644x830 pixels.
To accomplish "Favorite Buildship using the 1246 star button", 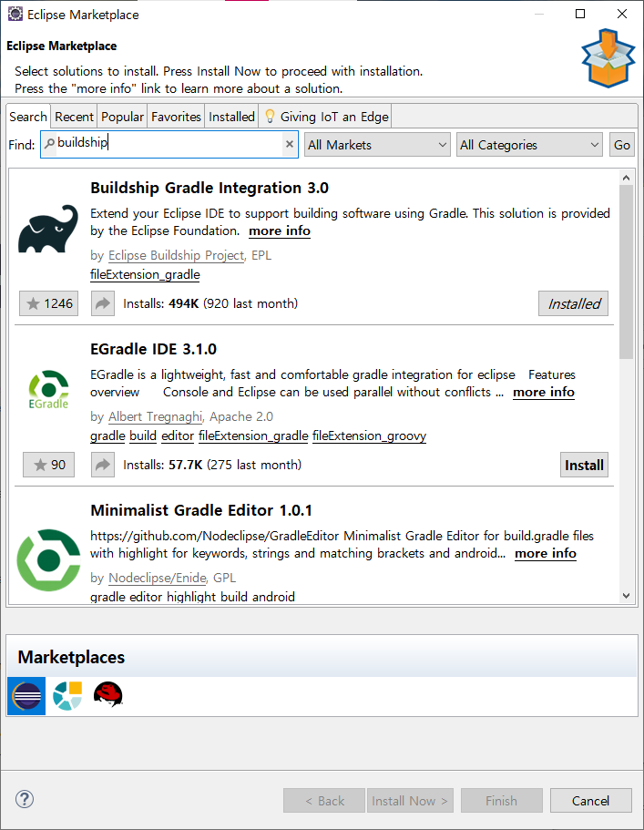I will 48,303.
